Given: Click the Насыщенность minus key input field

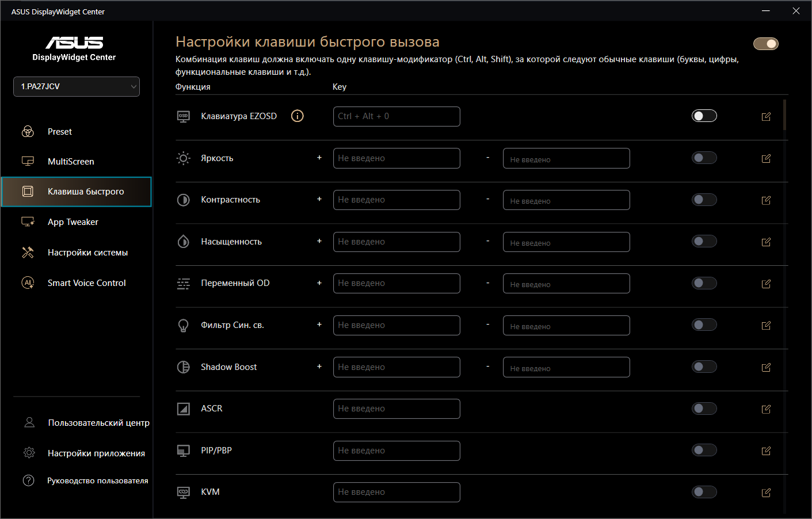Looking at the screenshot, I should pyautogui.click(x=566, y=242).
